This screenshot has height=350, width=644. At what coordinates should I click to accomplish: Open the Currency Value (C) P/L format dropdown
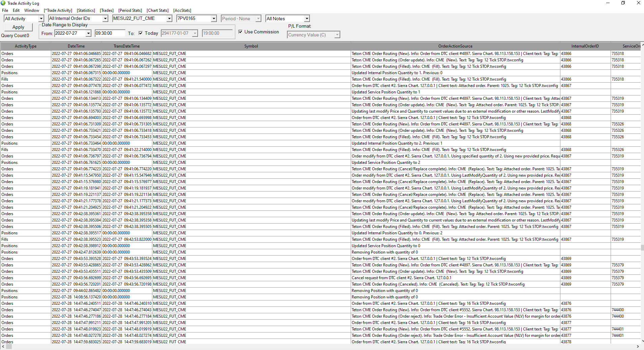tap(337, 35)
